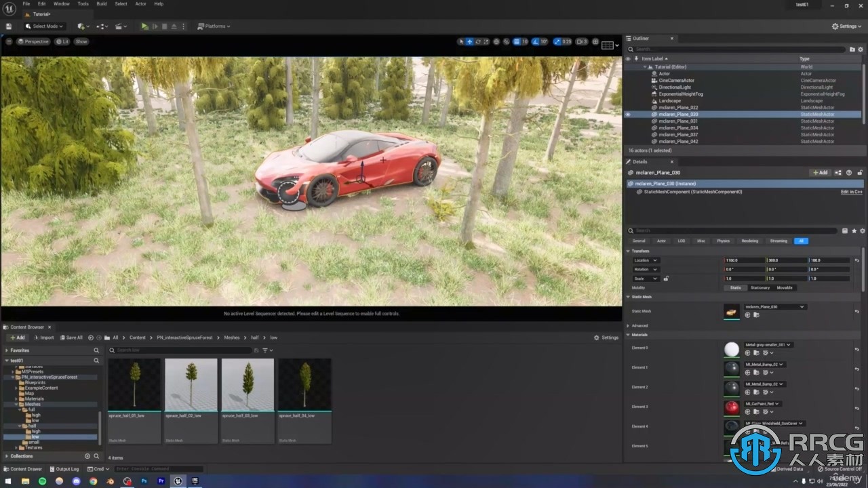Open the Platforms dropdown
This screenshot has height=488, width=868.
214,26
